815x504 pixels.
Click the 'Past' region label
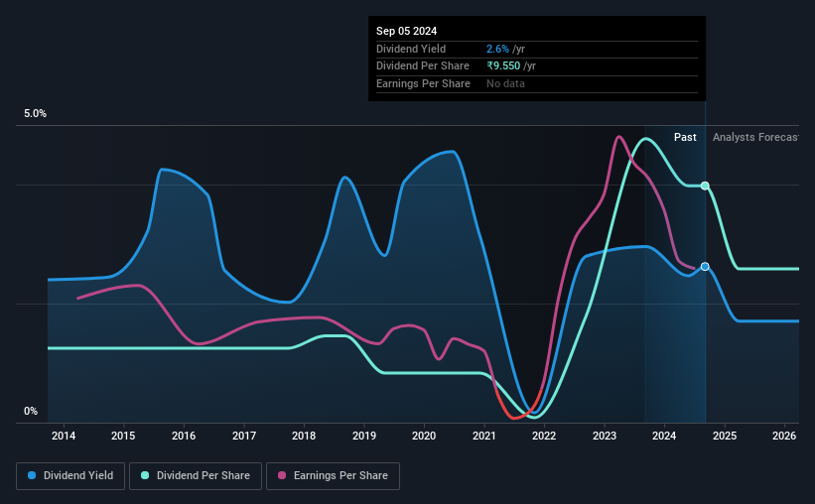click(685, 137)
